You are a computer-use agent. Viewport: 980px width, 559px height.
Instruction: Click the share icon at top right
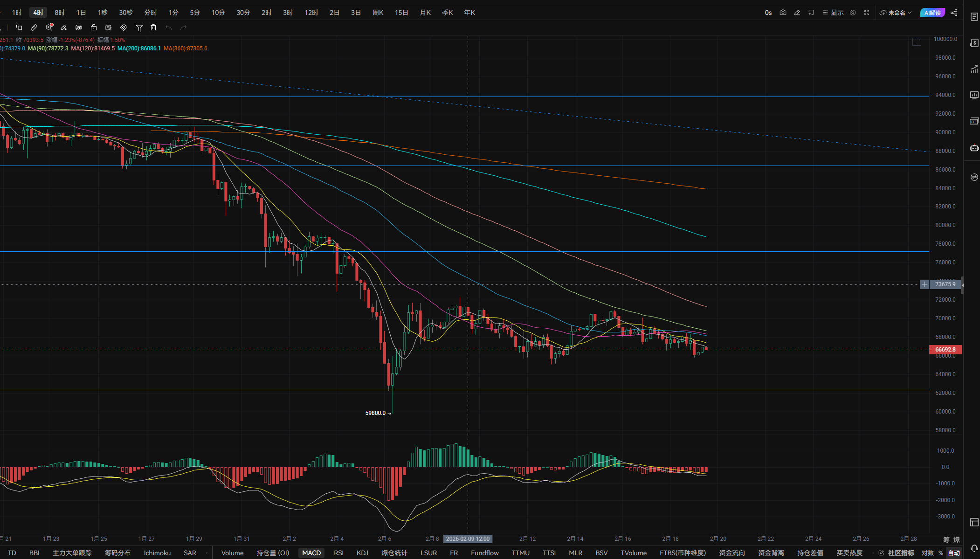click(954, 13)
